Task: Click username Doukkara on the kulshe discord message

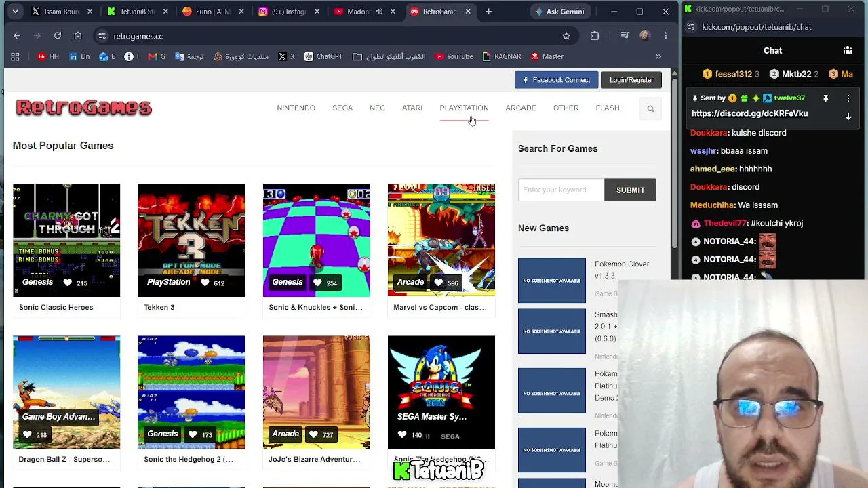Action: click(x=709, y=133)
